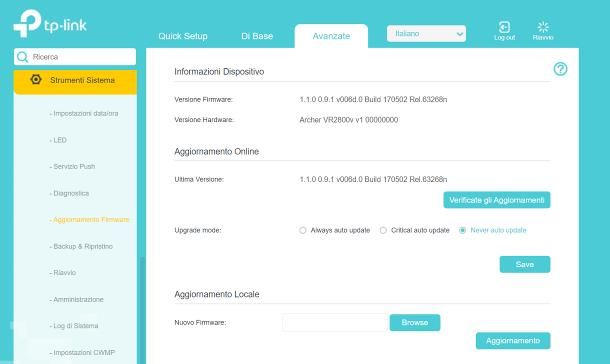Click the Aggiornamento Online heading
Image resolution: width=610 pixels, height=364 pixels.
pyautogui.click(x=216, y=152)
